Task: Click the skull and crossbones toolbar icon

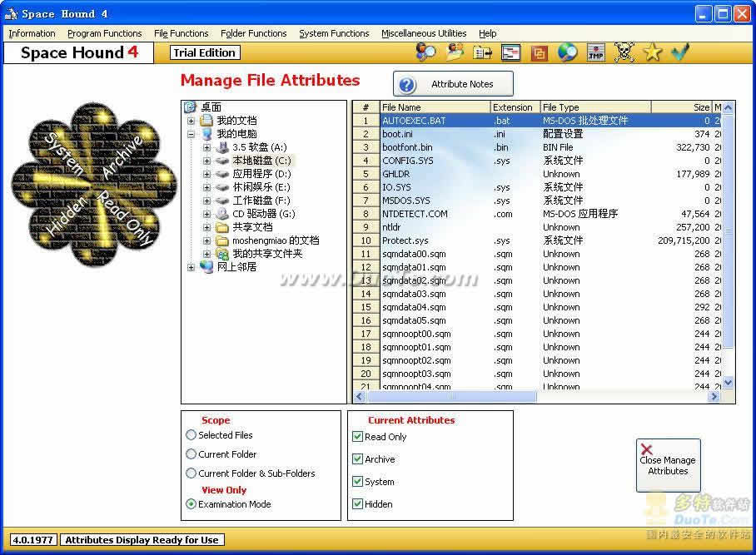Action: [x=624, y=52]
